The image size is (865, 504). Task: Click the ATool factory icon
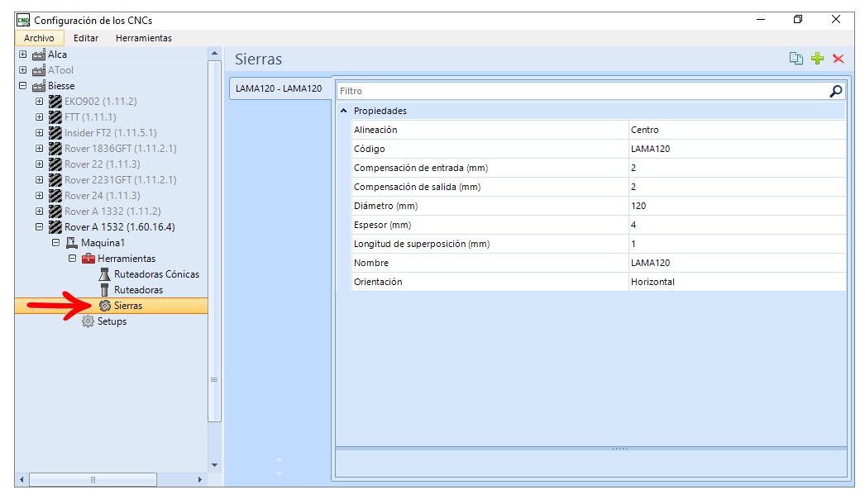(x=39, y=70)
